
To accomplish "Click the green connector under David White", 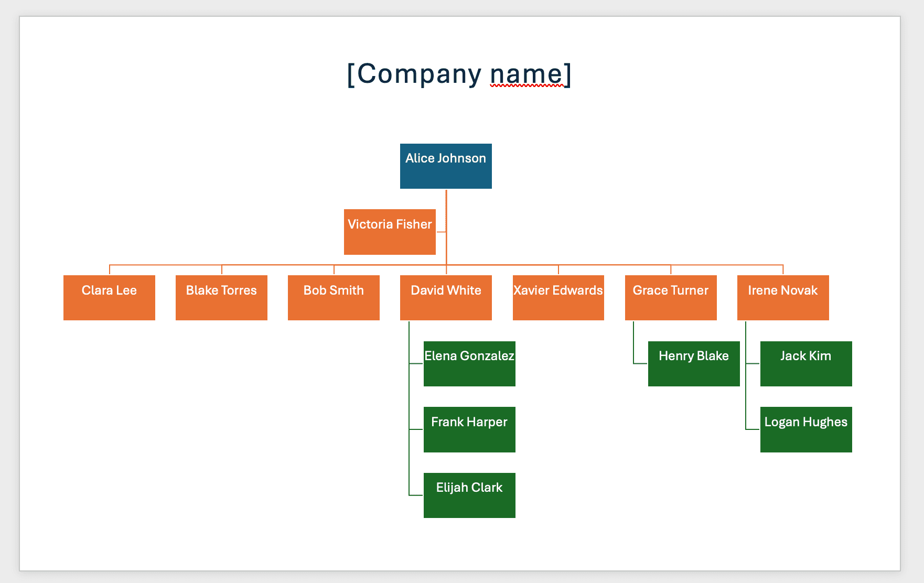I will tap(409, 398).
